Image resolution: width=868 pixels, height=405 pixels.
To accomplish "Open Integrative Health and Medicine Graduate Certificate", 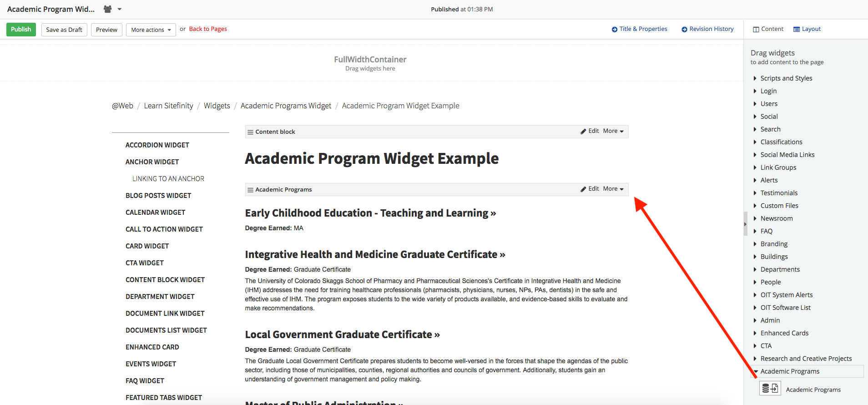I will pyautogui.click(x=375, y=254).
